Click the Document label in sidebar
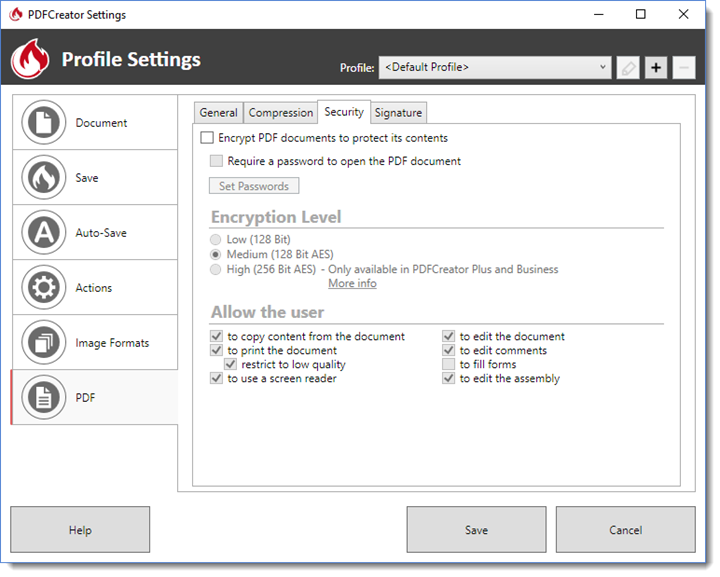 101,123
